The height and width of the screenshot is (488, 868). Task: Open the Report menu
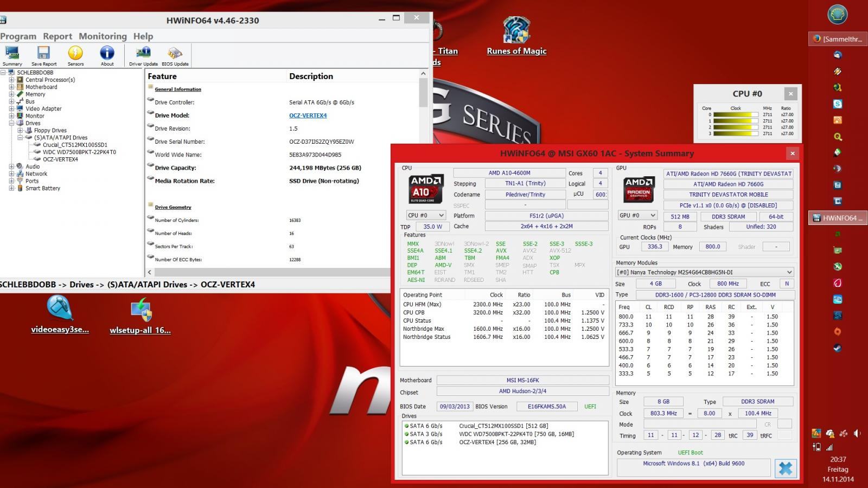(x=58, y=36)
